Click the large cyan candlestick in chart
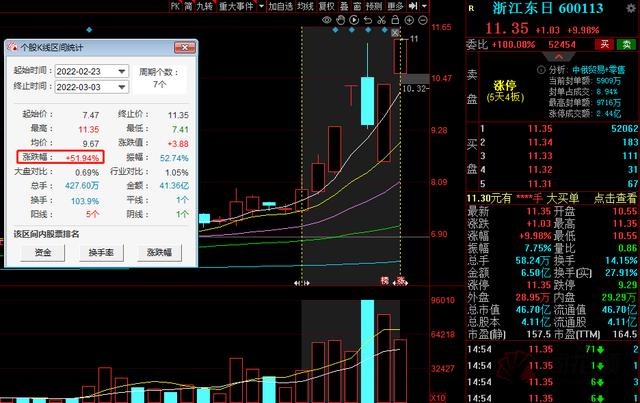Viewport: 640px width, 403px height. click(x=367, y=101)
